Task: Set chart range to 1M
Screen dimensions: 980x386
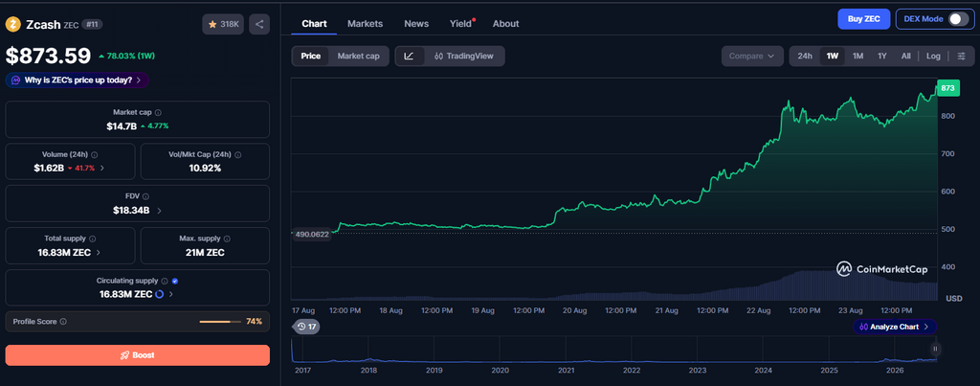Action: pyautogui.click(x=857, y=56)
